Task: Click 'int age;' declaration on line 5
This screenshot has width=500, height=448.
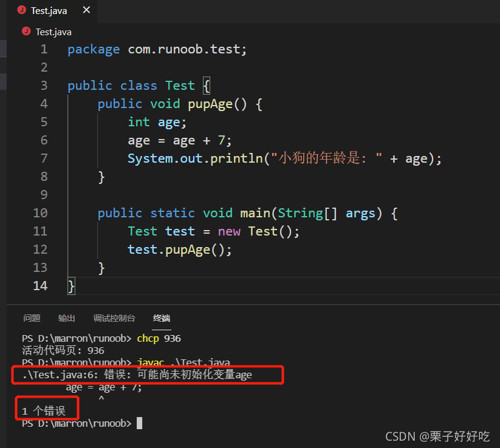Action: [x=157, y=123]
